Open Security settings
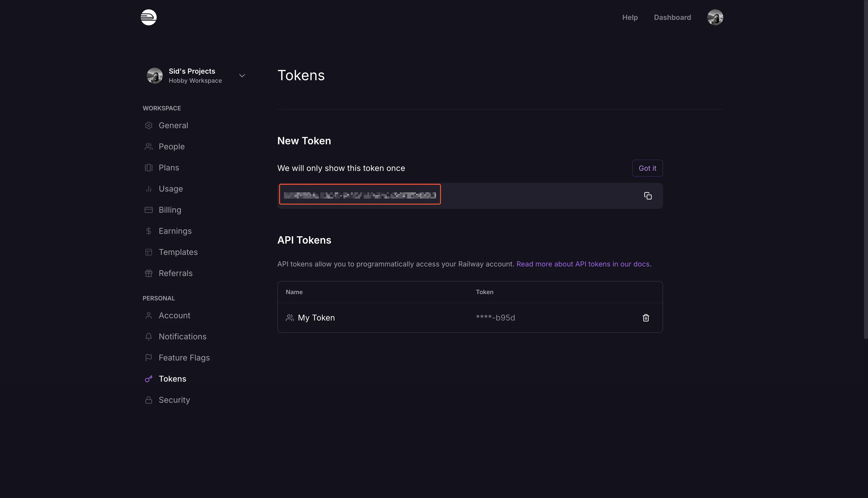868x498 pixels. (x=174, y=400)
